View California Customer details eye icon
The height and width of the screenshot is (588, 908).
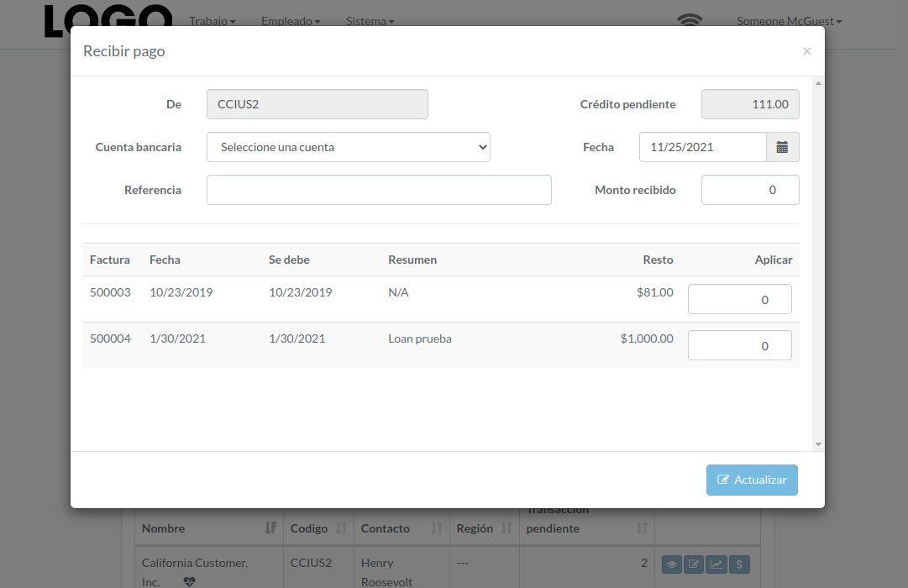pyautogui.click(x=672, y=564)
